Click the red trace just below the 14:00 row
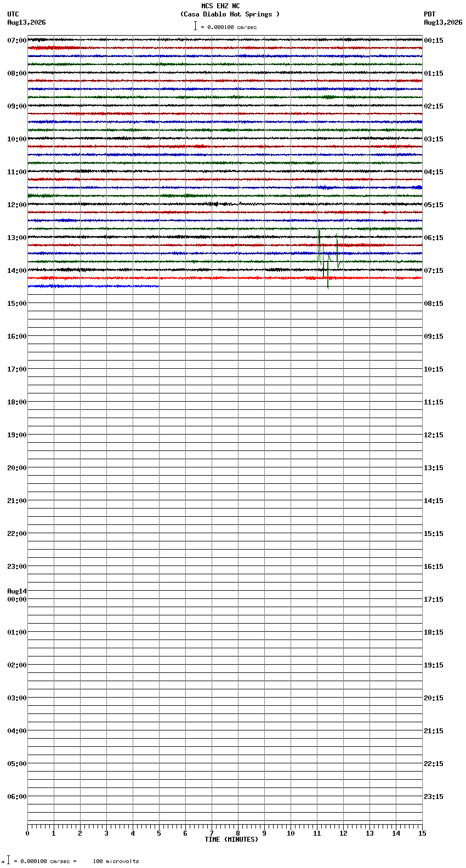This screenshot has height=868, width=466. 225,278
